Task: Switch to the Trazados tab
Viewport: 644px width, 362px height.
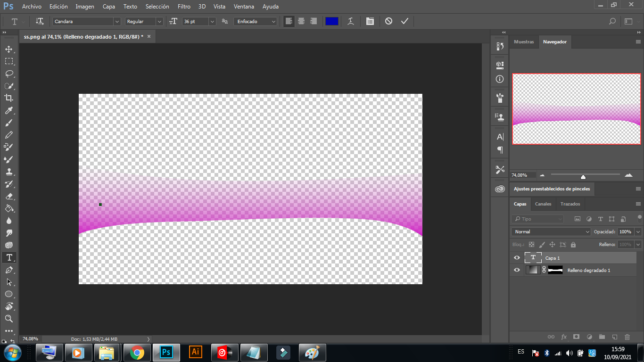Action: pos(570,204)
